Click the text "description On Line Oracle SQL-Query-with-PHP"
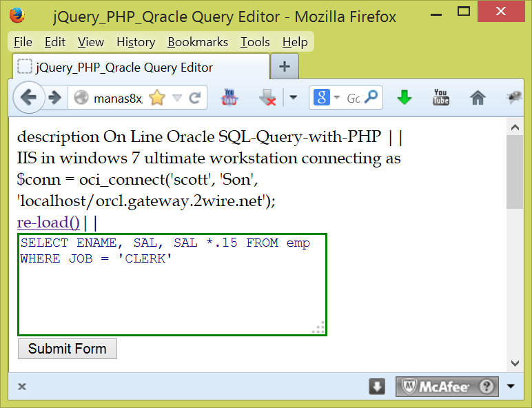The height and width of the screenshot is (408, 532). (199, 136)
